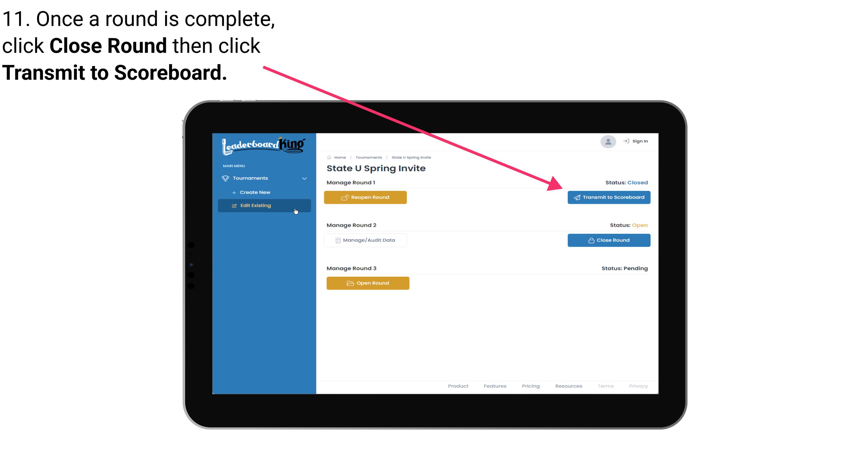
Task: Click the user profile avatar icon
Action: pos(608,142)
